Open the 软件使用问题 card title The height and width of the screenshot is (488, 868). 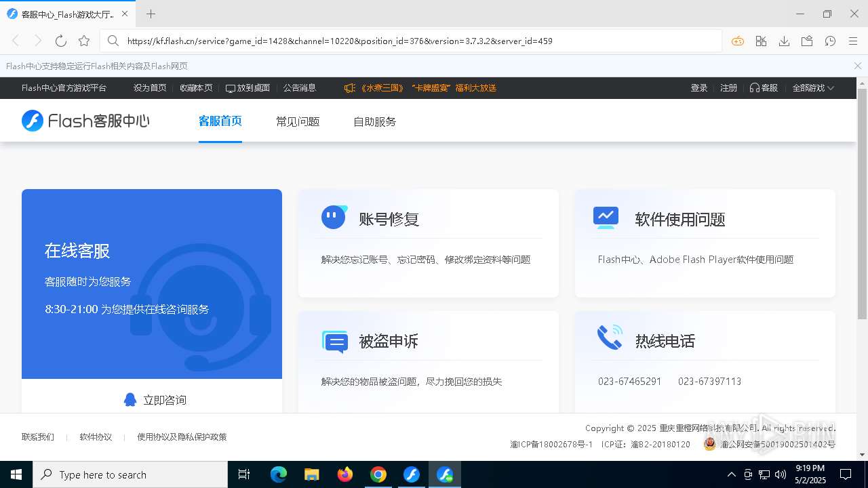pos(680,220)
